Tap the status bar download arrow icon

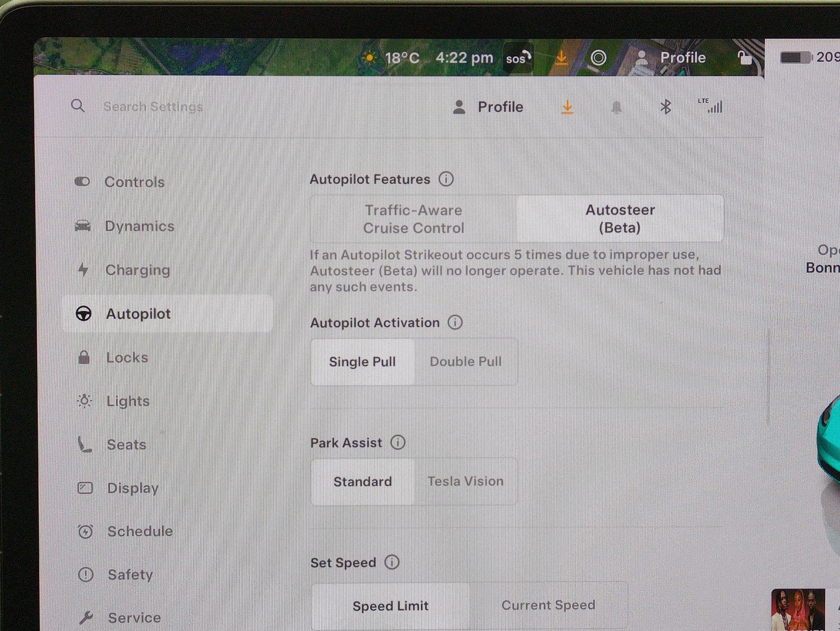click(562, 58)
